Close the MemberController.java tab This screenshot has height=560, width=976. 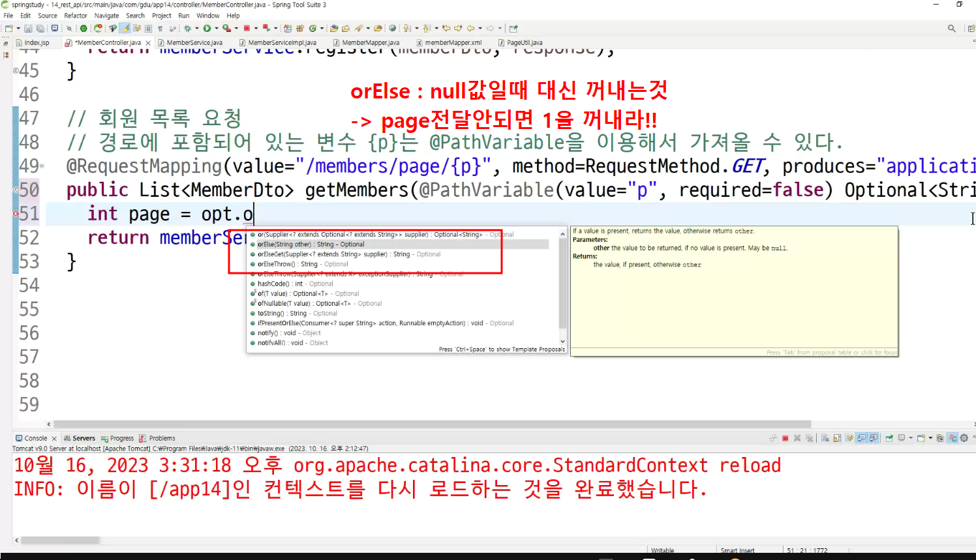click(148, 43)
